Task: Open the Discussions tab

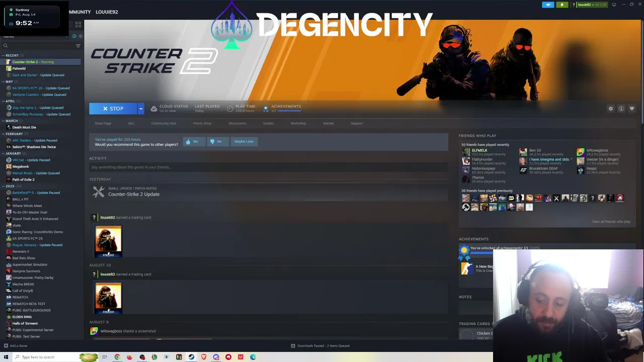Action: (237, 123)
